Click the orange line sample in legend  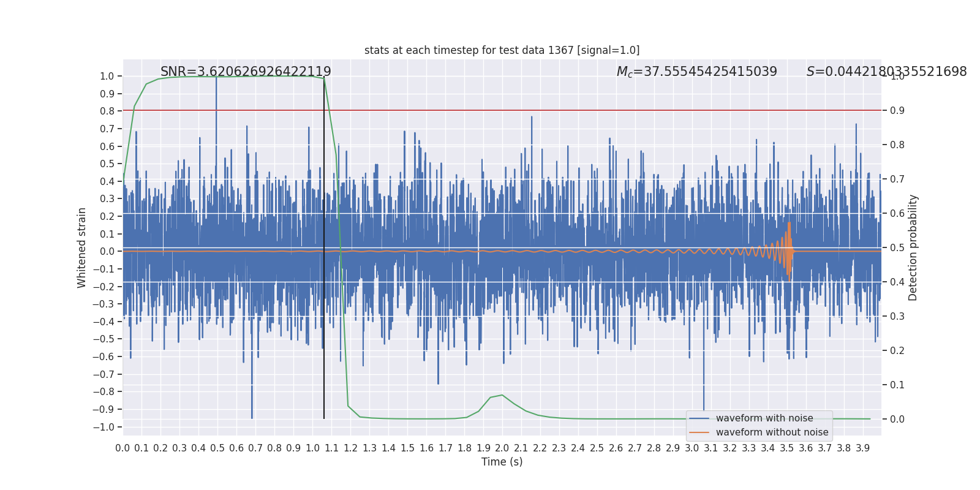click(x=699, y=432)
